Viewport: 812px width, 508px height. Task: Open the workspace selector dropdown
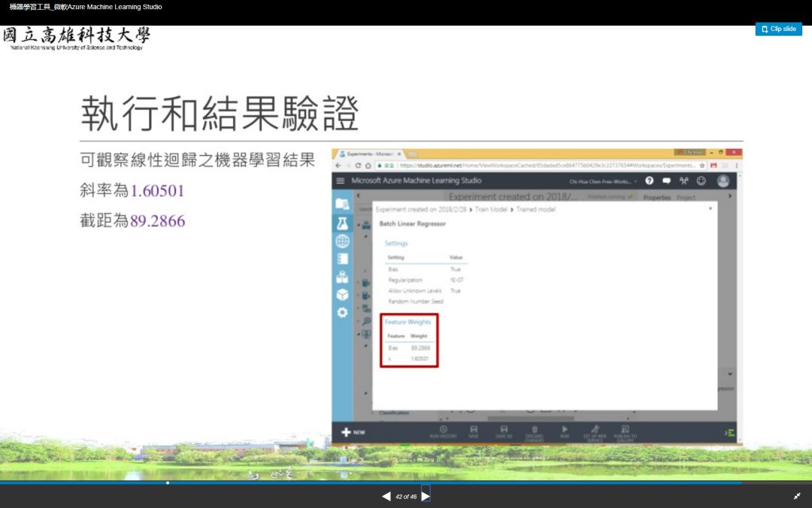603,181
